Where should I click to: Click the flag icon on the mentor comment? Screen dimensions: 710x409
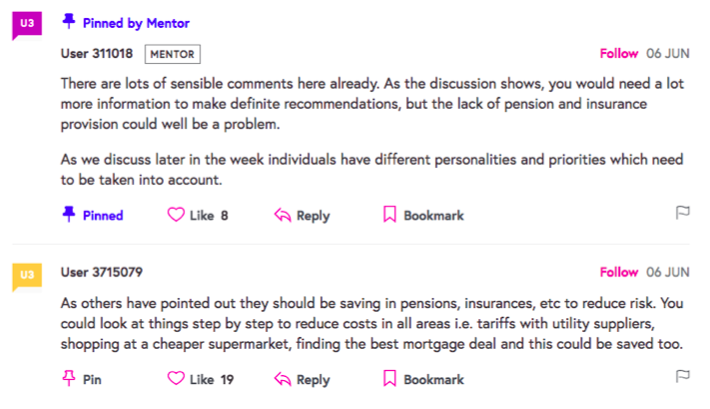tap(683, 213)
